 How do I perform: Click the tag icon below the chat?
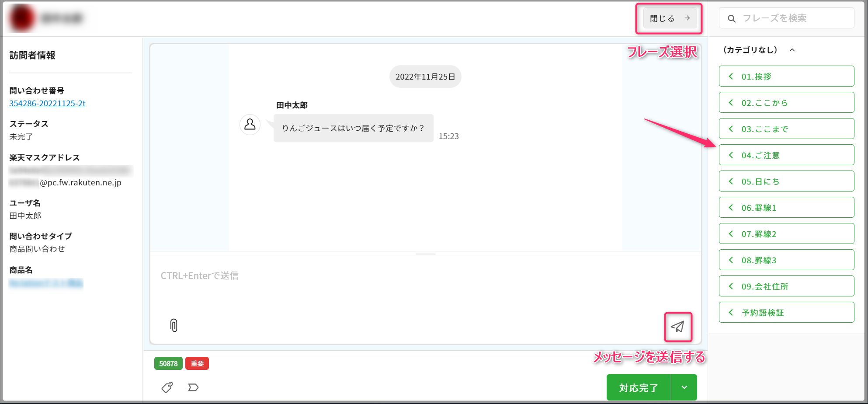coord(167,387)
